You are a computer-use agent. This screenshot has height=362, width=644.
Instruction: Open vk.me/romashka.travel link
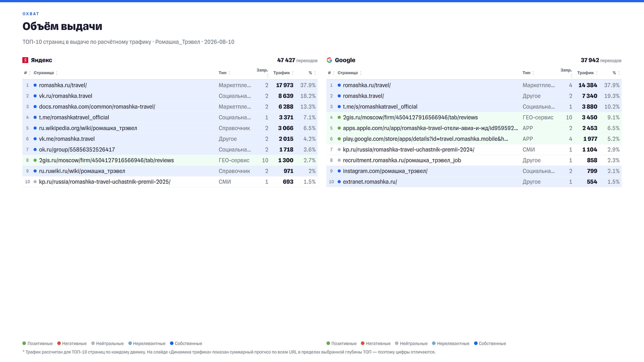coord(67,139)
